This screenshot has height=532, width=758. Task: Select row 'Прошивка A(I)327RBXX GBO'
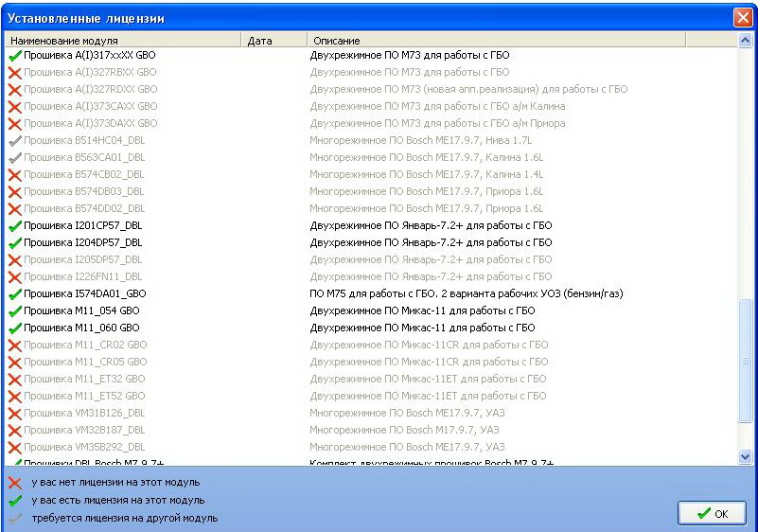pos(371,72)
